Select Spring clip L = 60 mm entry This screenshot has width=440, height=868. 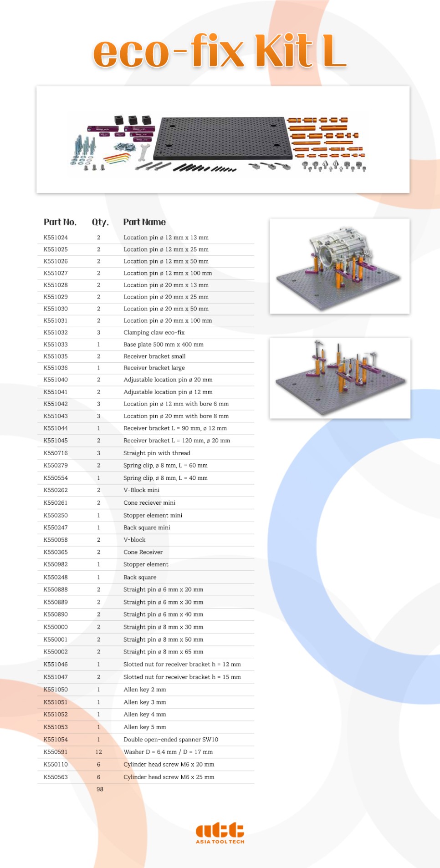tap(165, 466)
